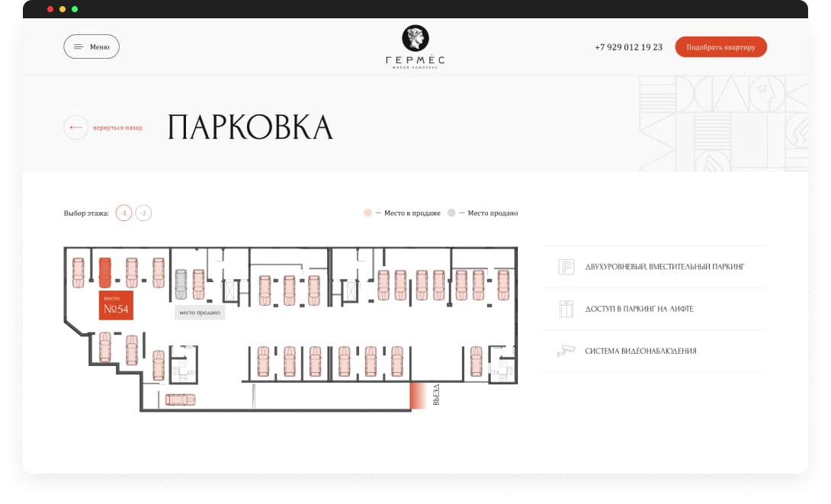The height and width of the screenshot is (504, 831).
Task: Switch to floor -2
Action: pyautogui.click(x=143, y=213)
